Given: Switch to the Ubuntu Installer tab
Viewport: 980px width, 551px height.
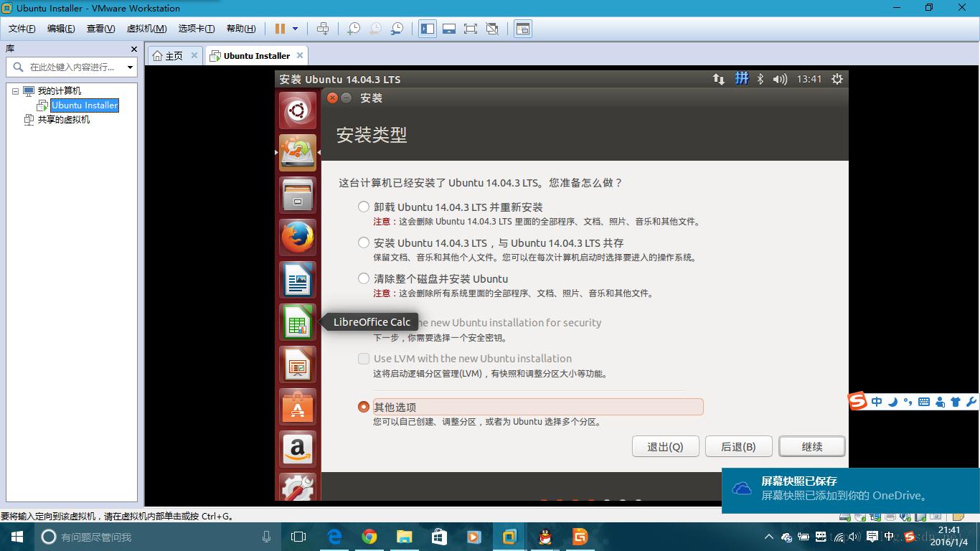Looking at the screenshot, I should coord(255,55).
